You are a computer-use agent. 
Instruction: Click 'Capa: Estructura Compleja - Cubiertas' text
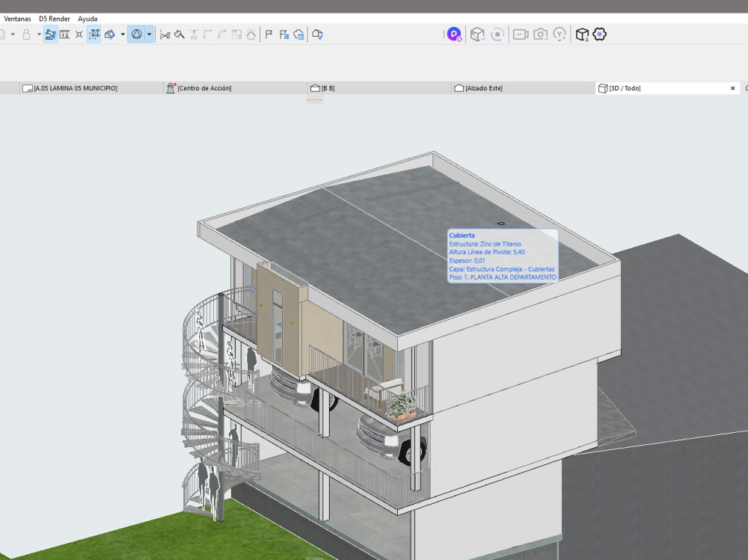[x=501, y=269]
